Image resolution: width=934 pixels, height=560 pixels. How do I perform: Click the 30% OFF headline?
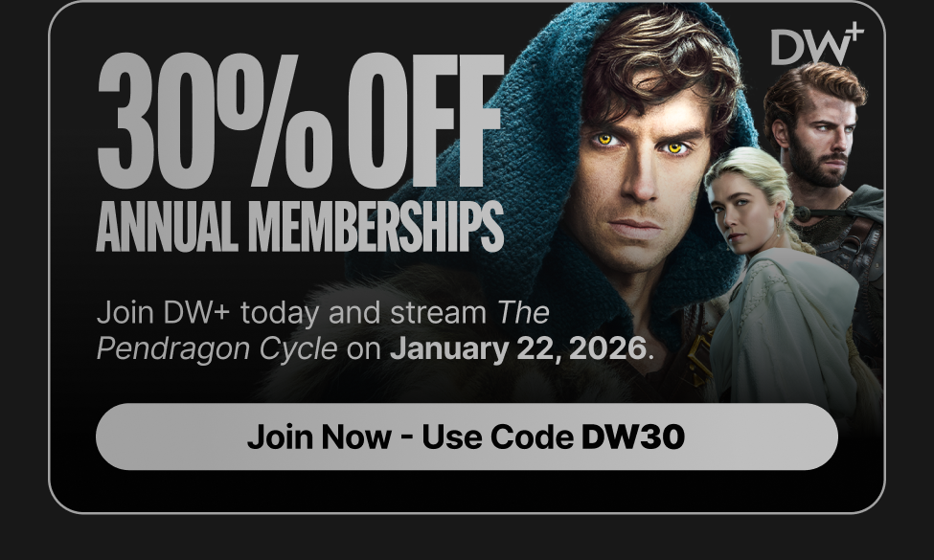click(300, 121)
